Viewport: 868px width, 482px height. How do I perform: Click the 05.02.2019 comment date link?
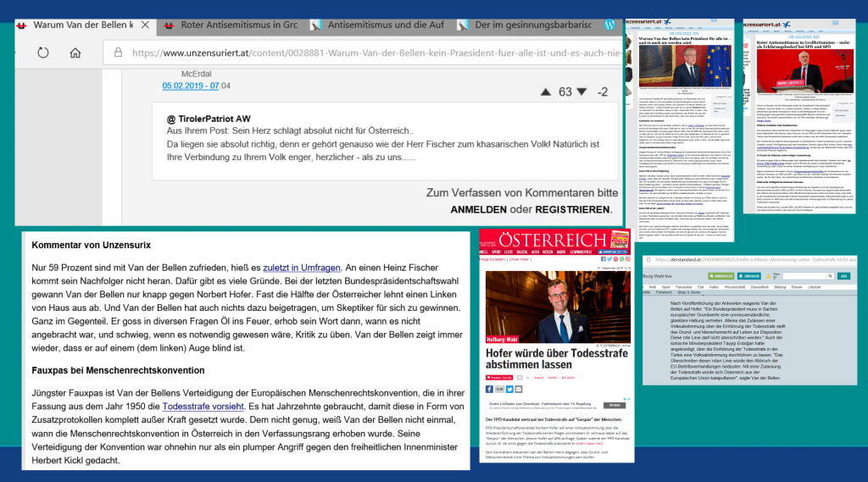click(x=190, y=86)
